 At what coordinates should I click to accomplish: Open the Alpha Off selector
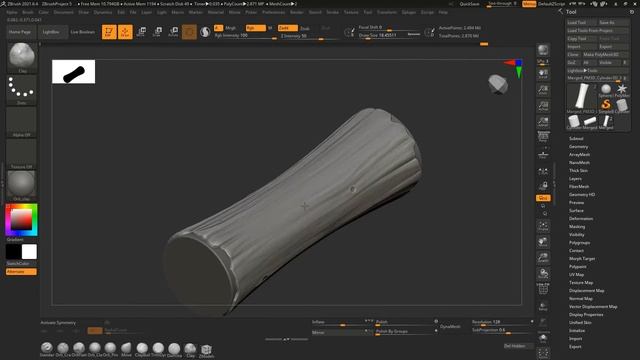(x=22, y=122)
